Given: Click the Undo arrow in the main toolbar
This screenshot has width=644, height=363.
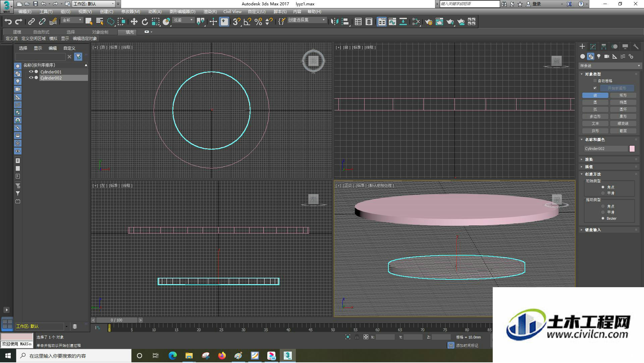Looking at the screenshot, I should click(x=8, y=22).
